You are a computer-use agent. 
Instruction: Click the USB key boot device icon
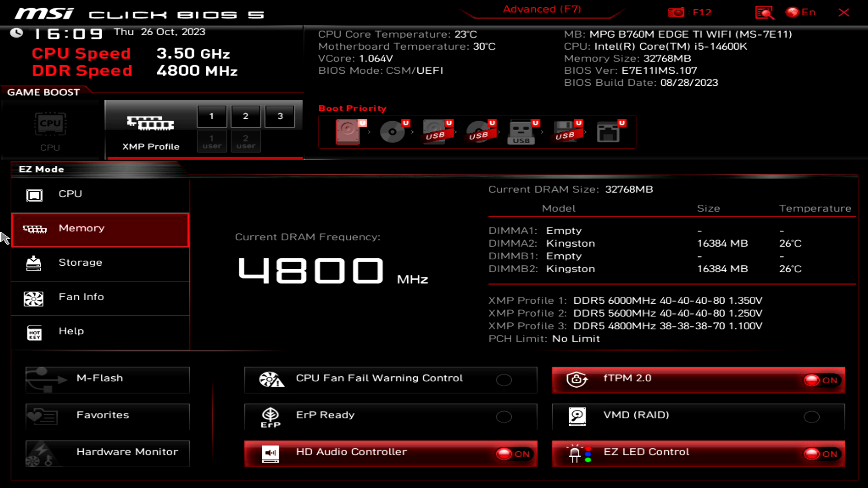click(x=521, y=131)
